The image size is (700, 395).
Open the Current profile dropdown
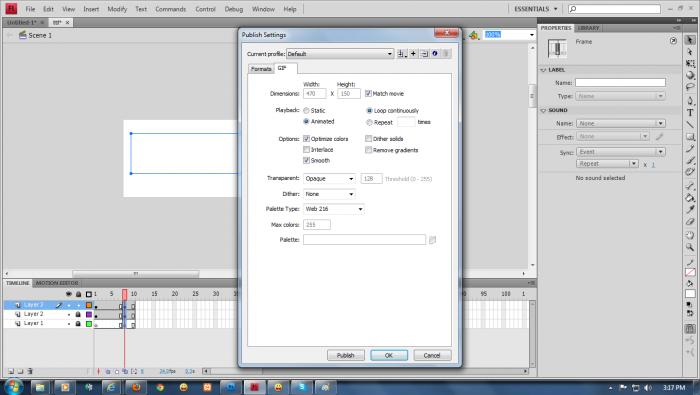pos(340,54)
